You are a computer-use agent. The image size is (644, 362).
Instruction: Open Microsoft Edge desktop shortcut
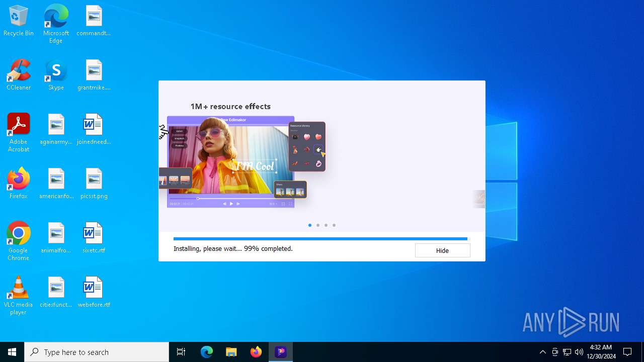click(x=56, y=24)
